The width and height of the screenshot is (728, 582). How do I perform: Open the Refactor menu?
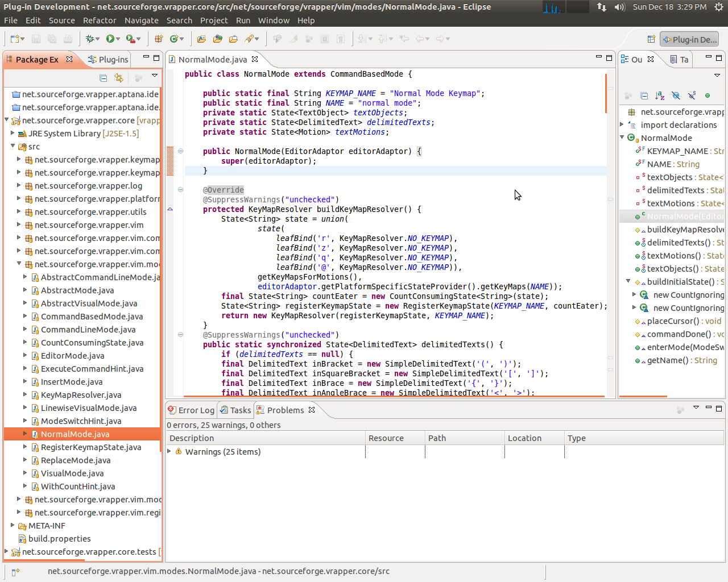[100, 20]
